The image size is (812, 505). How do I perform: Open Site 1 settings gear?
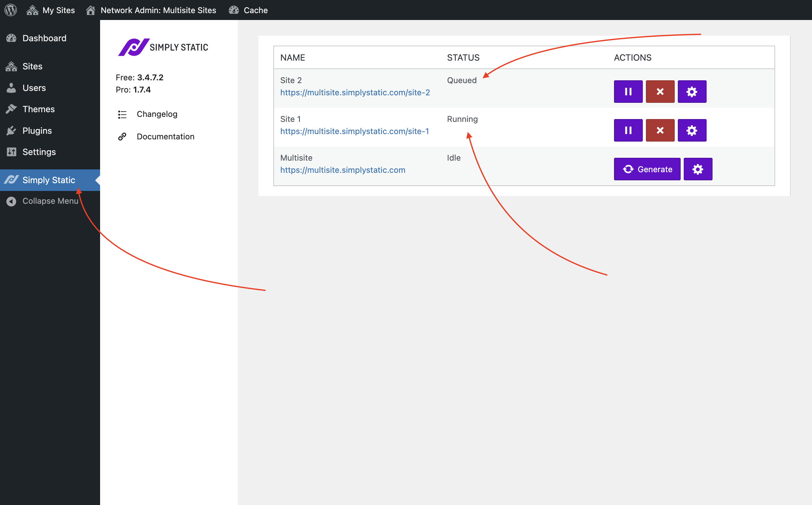coord(692,130)
